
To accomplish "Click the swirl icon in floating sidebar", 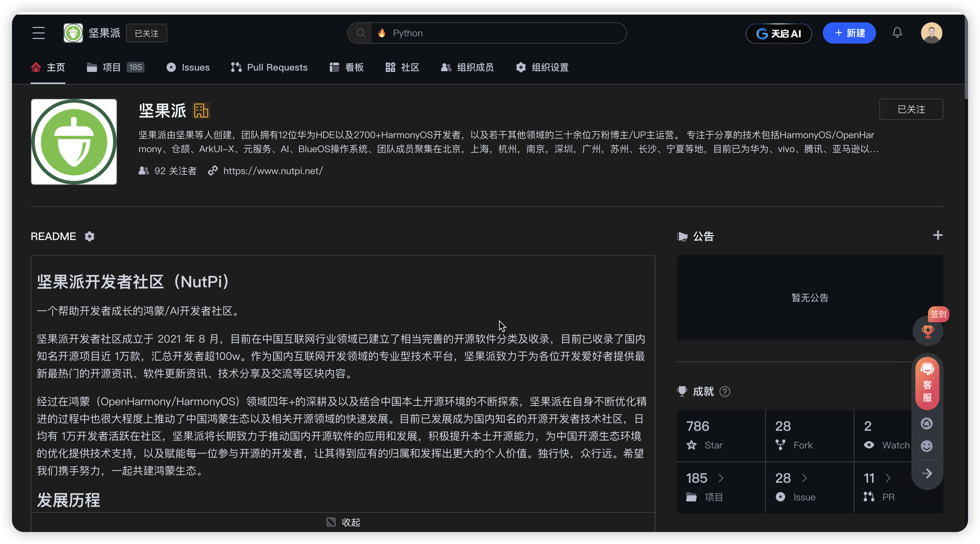I will click(x=927, y=423).
